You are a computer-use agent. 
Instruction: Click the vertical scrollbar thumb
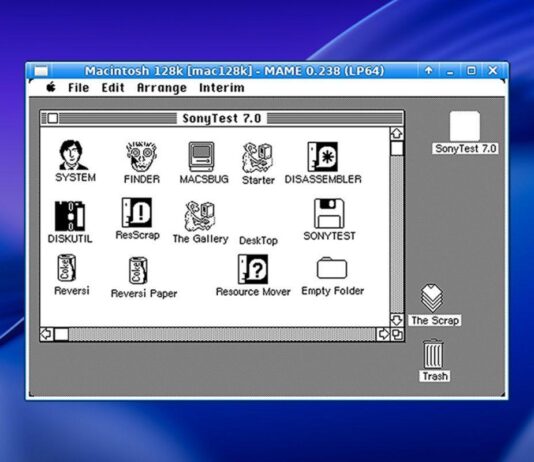pyautogui.click(x=397, y=148)
